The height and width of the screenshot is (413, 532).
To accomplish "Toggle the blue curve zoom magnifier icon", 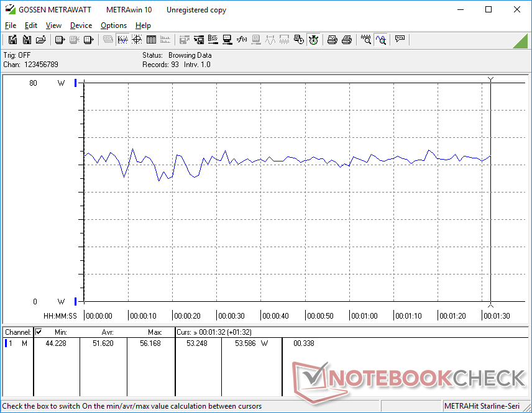I will click(381, 40).
